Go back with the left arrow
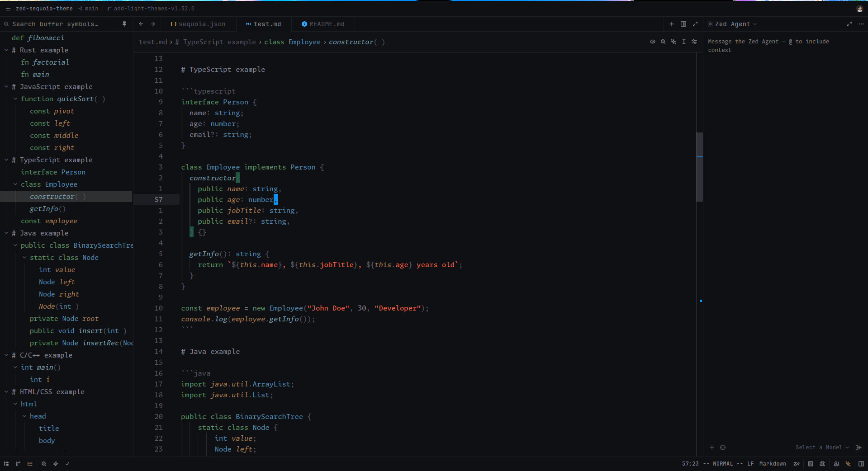The image size is (868, 471). click(x=141, y=24)
